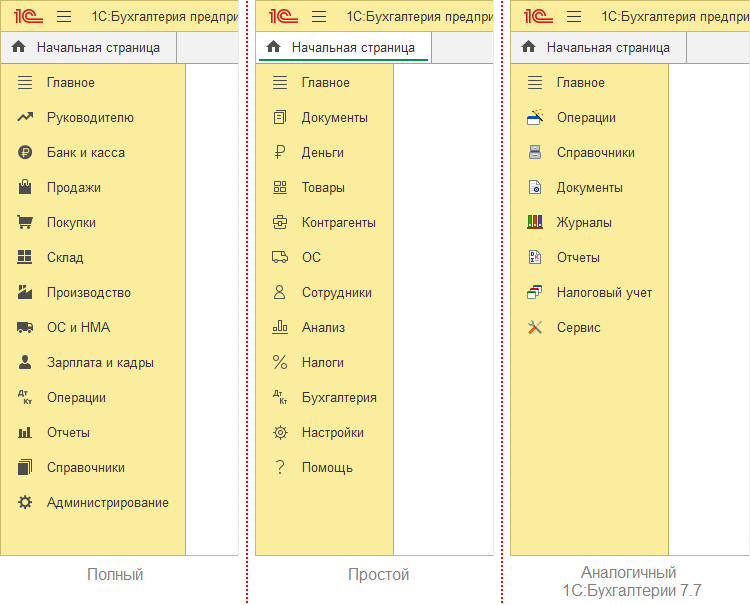Click the Отчеты bar chart icon in Полный panel
Viewport: 750px width, 605px height.
click(x=25, y=432)
